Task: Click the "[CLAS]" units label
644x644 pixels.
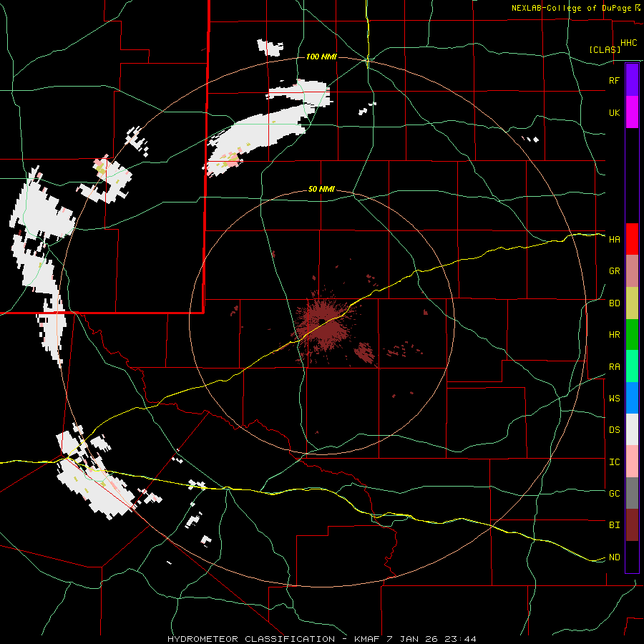Action: 605,49
